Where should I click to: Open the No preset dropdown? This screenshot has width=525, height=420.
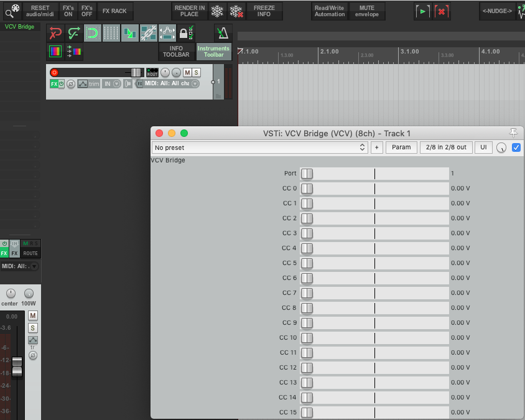pyautogui.click(x=260, y=147)
